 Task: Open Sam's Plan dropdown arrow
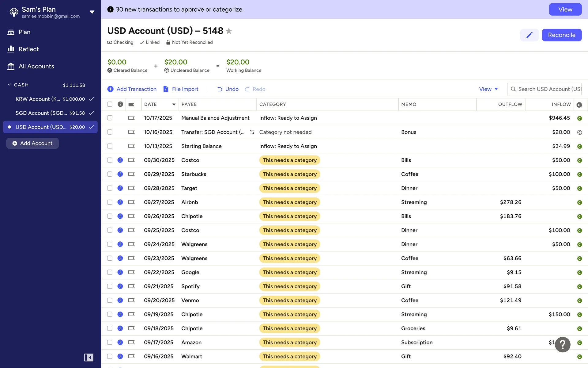92,12
